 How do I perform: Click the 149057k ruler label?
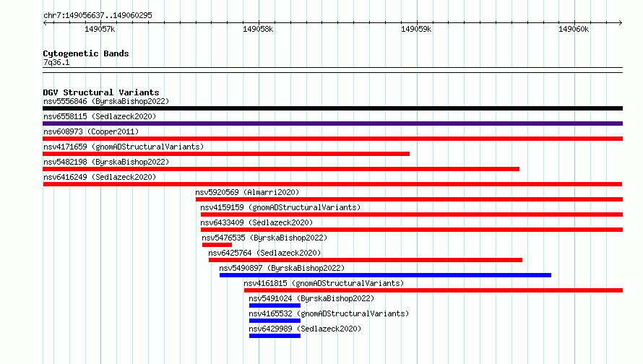(x=100, y=29)
